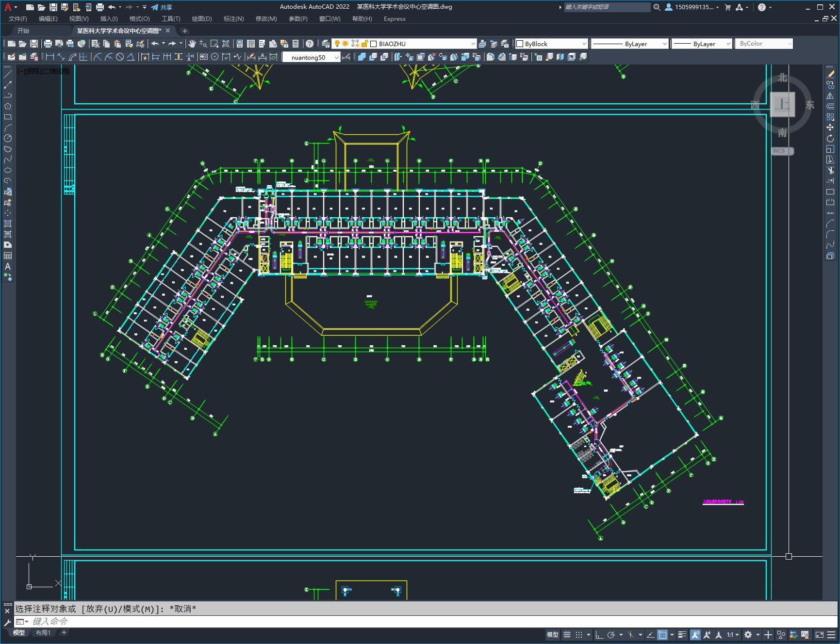Click the Open file icon in the quick access toolbar
The image size is (840, 644).
(41, 7)
